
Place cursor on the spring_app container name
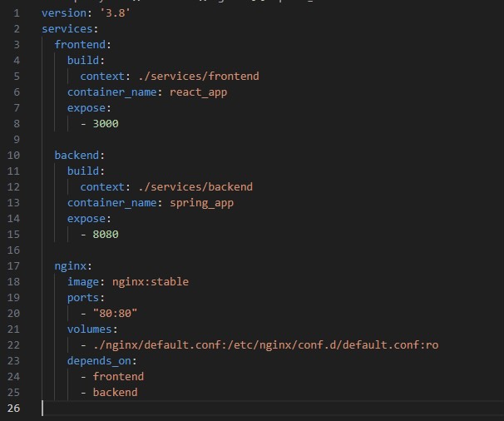[x=201, y=203]
